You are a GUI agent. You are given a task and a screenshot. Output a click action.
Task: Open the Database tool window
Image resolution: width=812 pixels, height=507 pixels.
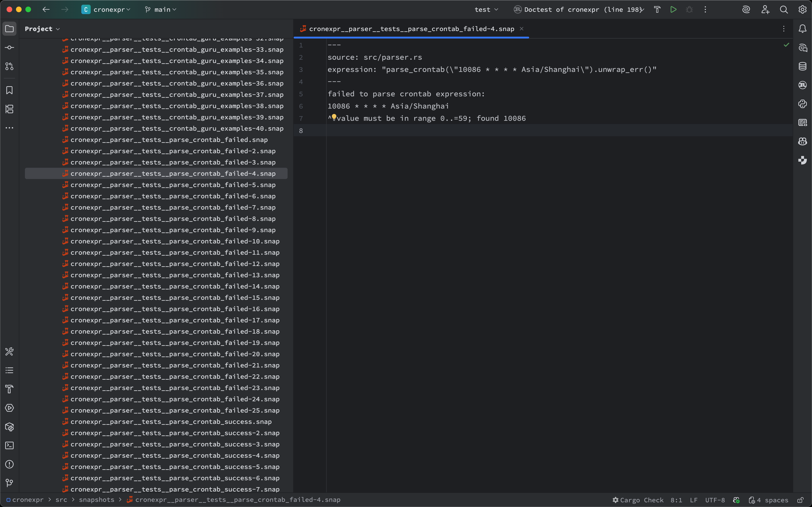click(802, 66)
